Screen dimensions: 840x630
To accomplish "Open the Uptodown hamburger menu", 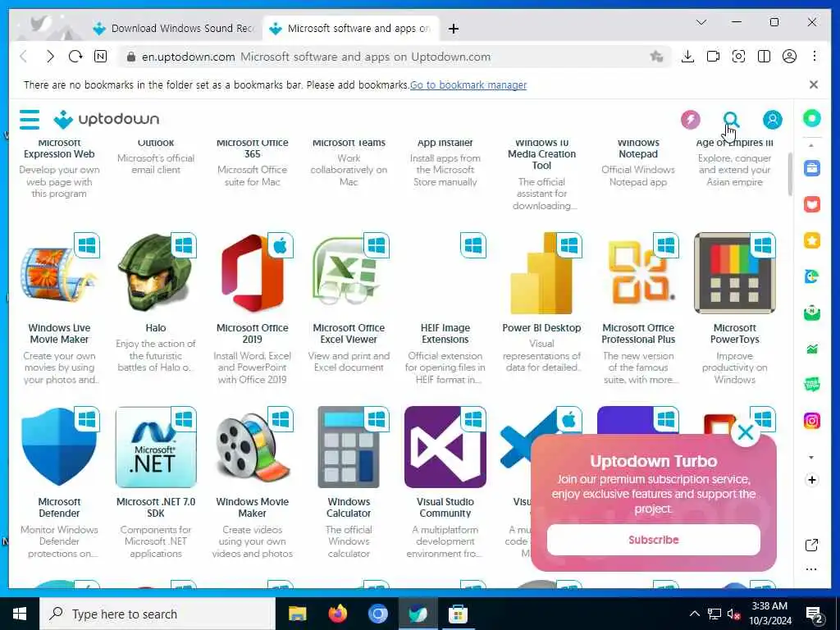I will click(30, 119).
